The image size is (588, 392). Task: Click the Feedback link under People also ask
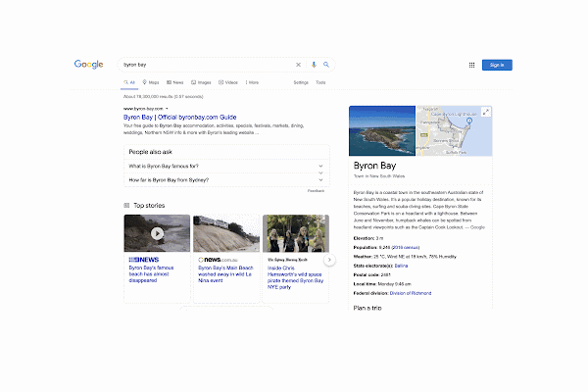click(316, 191)
